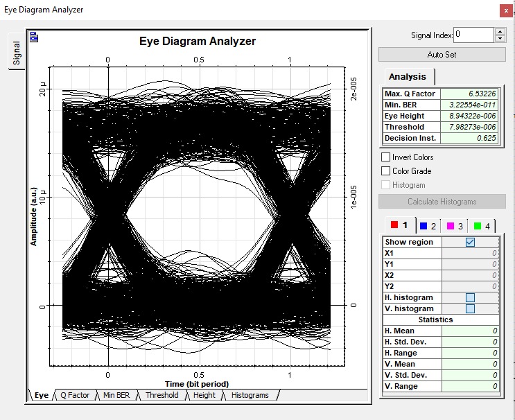
Task: Select the vertical Signal side tab
Action: point(17,53)
